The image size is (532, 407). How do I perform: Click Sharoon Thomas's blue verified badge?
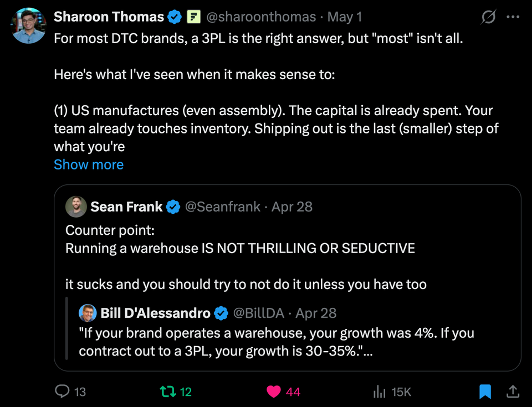pos(175,17)
